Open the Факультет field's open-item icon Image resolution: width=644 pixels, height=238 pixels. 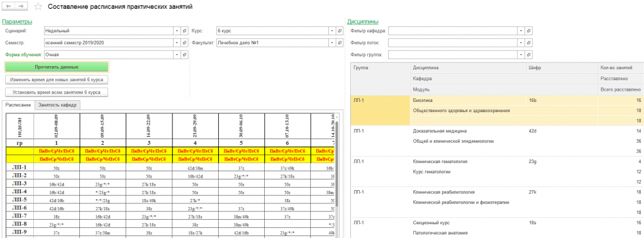[339, 43]
